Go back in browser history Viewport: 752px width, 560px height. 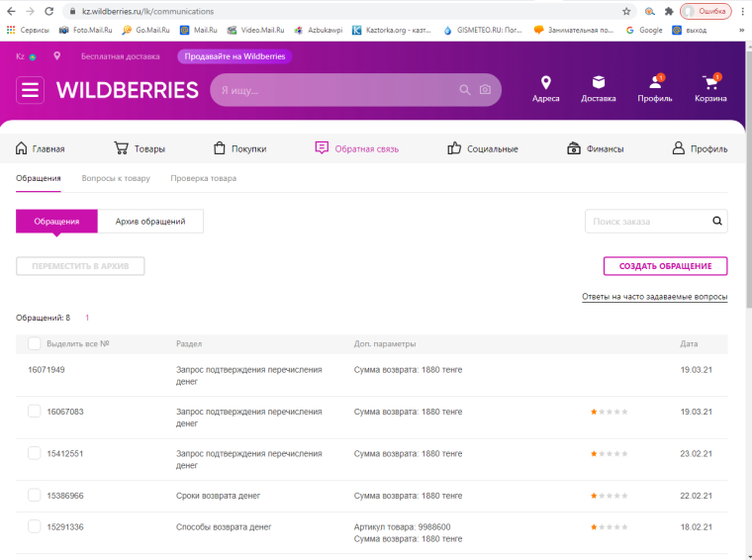[11, 11]
